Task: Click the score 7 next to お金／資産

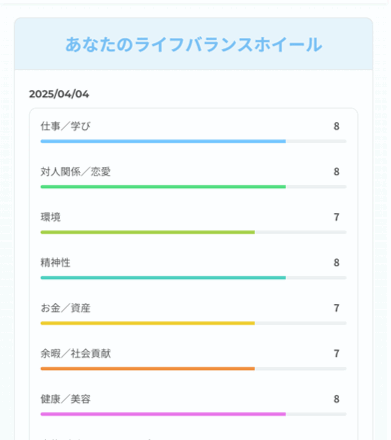Action: tap(336, 308)
